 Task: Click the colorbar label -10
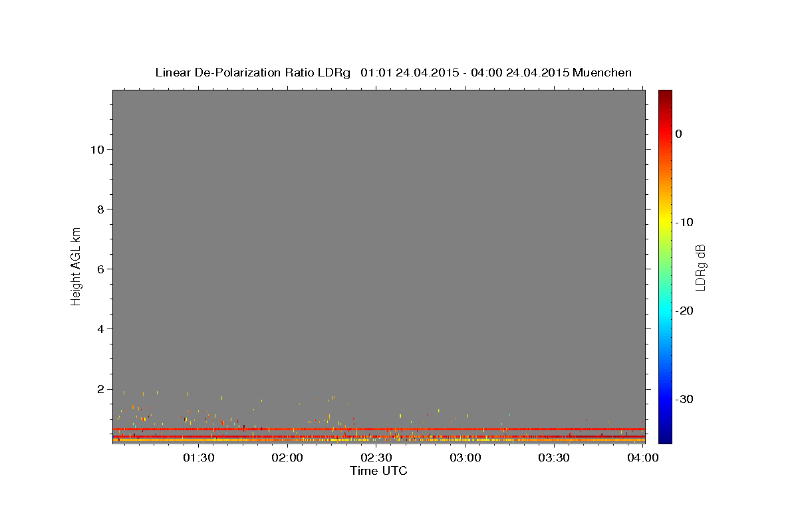click(684, 222)
